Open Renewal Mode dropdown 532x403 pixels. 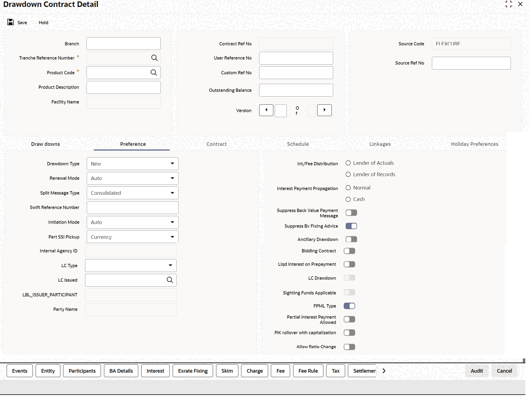tap(133, 178)
